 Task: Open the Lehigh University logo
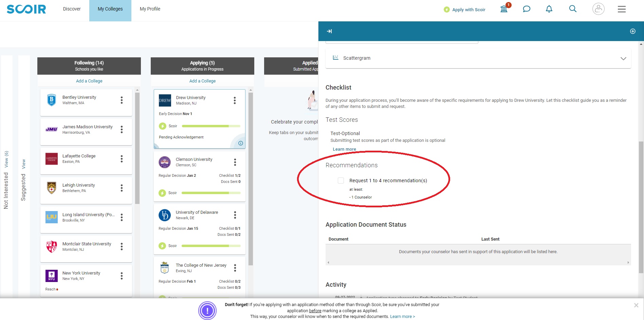(x=52, y=188)
